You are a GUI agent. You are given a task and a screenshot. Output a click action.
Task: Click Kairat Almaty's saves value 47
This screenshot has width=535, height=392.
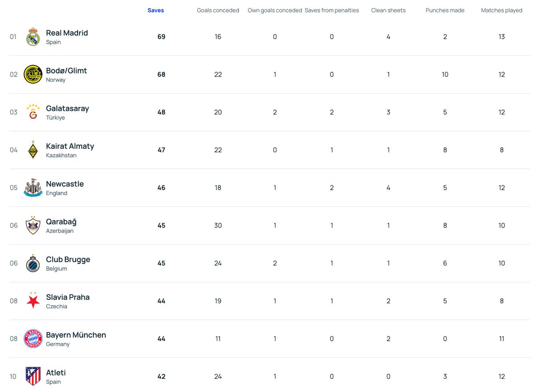(x=161, y=150)
